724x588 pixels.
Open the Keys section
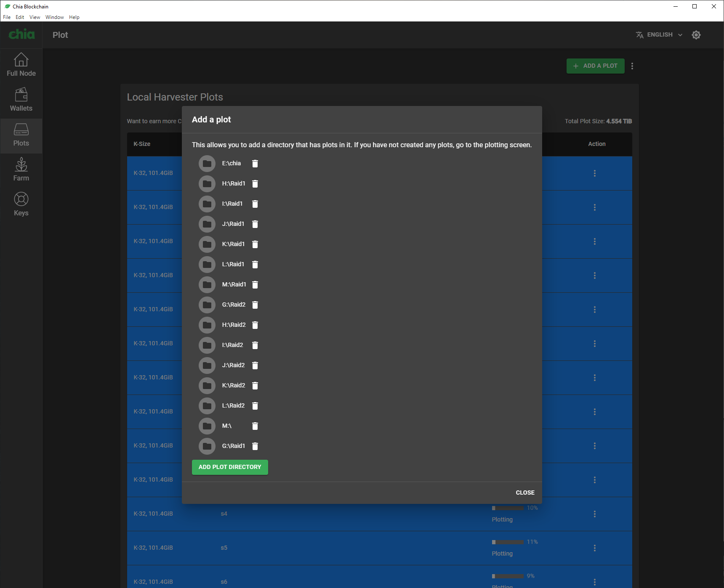(21, 204)
